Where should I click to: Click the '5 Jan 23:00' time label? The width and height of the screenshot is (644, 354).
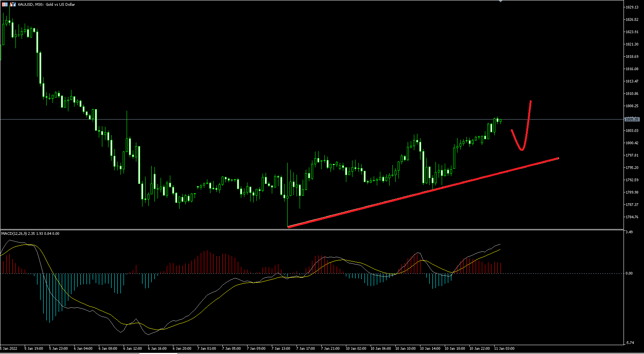59,349
